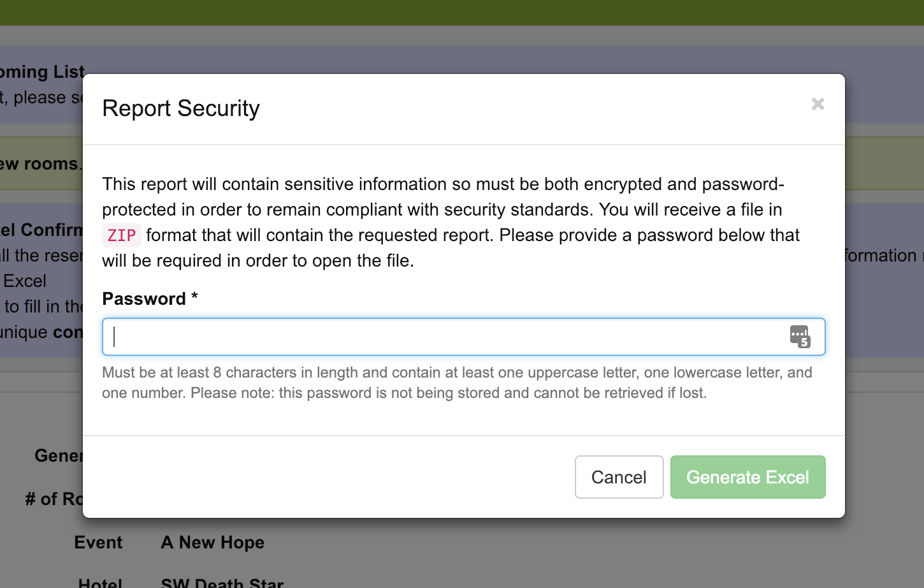Screen dimensions: 924x588
Task: Cancel the report security prompt
Action: coord(619,477)
